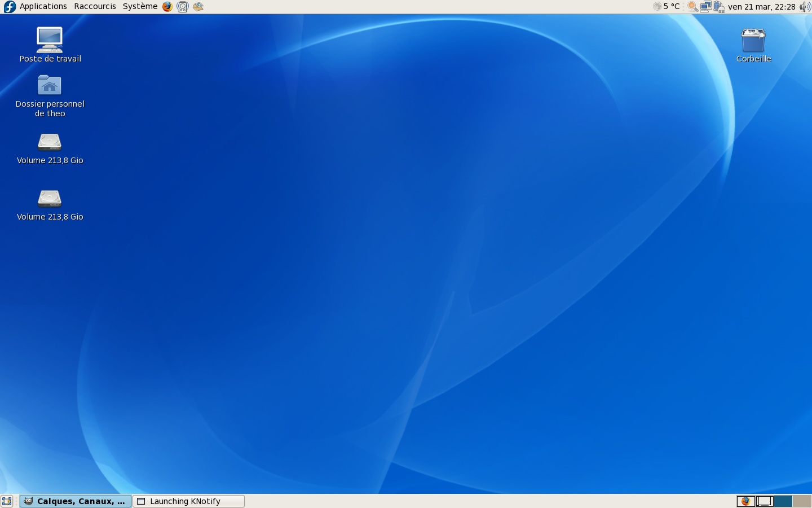
Task: Launch Firefox from the top panel launcher
Action: [167, 7]
